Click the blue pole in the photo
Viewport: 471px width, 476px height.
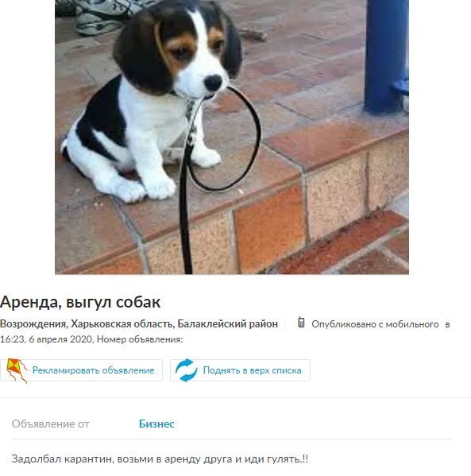pos(387,56)
